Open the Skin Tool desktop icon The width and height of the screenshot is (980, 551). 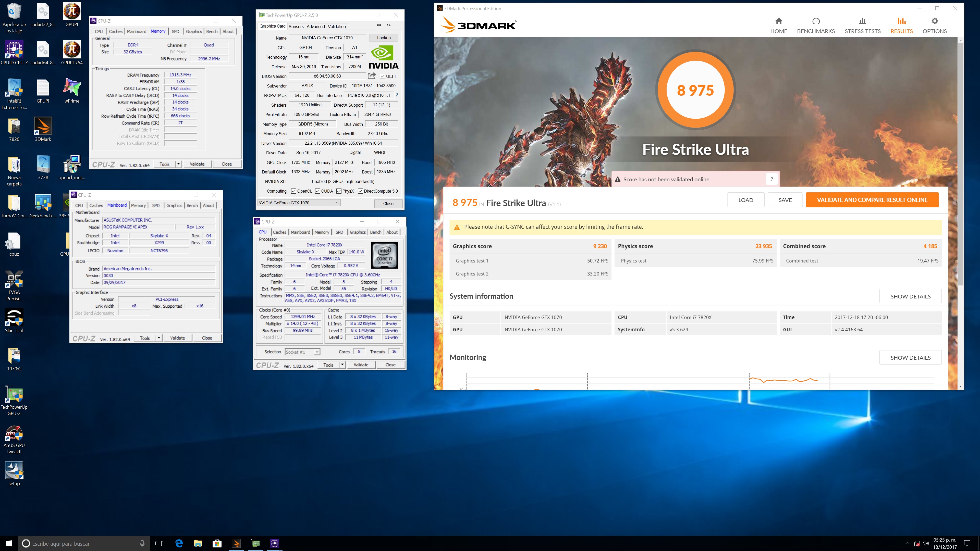[x=14, y=321]
